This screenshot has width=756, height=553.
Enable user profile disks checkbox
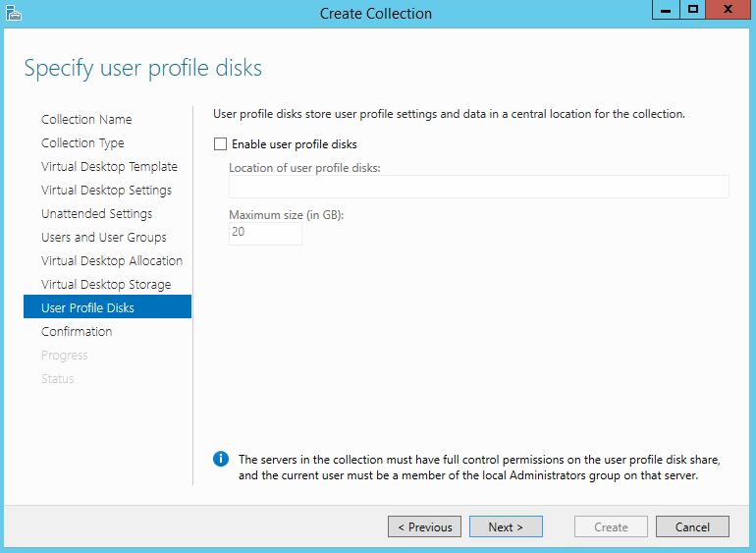221,144
